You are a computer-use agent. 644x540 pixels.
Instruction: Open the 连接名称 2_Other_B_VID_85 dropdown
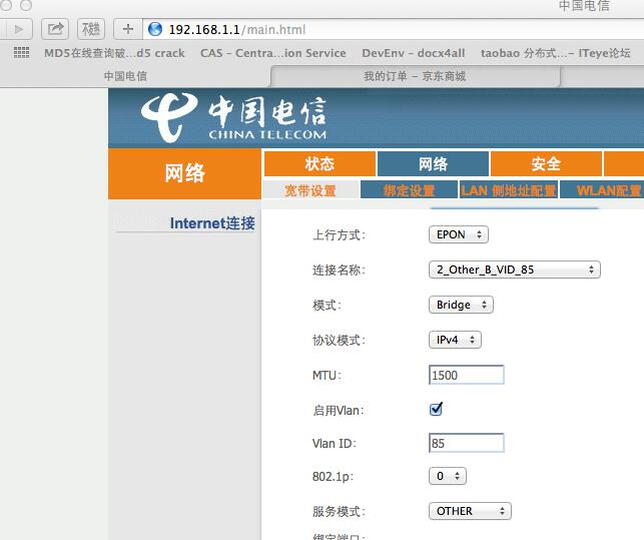click(x=515, y=270)
